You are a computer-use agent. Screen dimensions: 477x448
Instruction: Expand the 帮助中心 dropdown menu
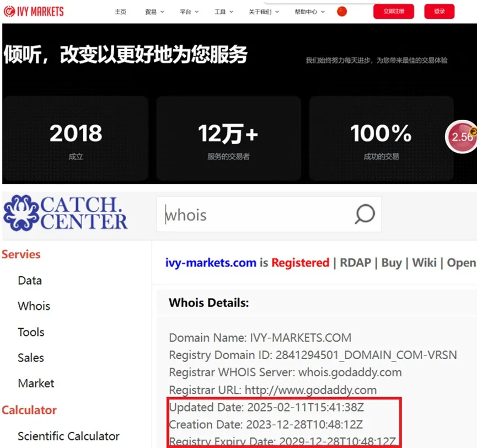(x=309, y=12)
